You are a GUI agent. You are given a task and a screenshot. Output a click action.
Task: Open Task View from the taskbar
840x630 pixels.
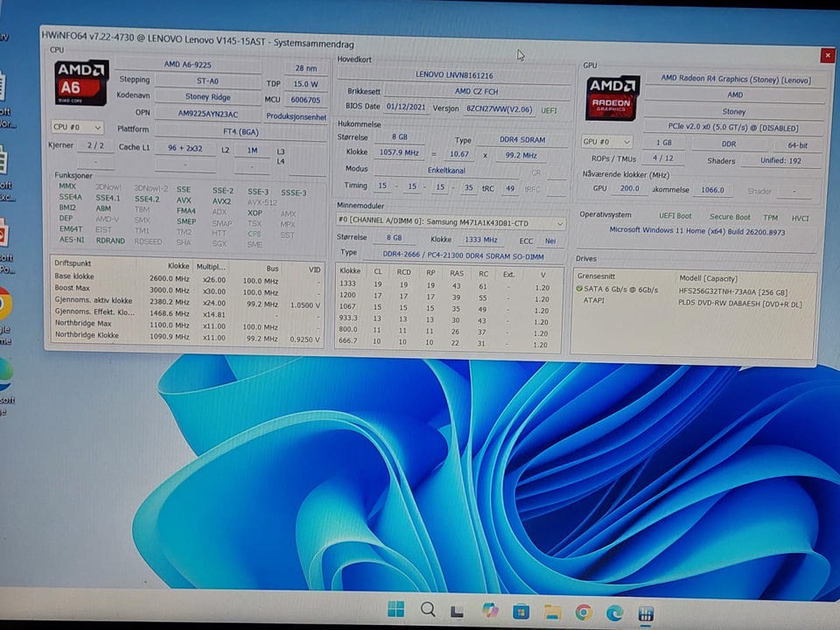457,611
